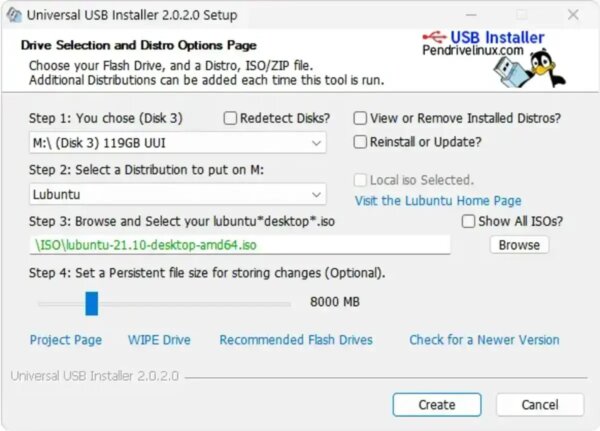This screenshot has height=431, width=600.
Task: Click the Universal USB Installer title bar icon
Action: pyautogui.click(x=14, y=15)
